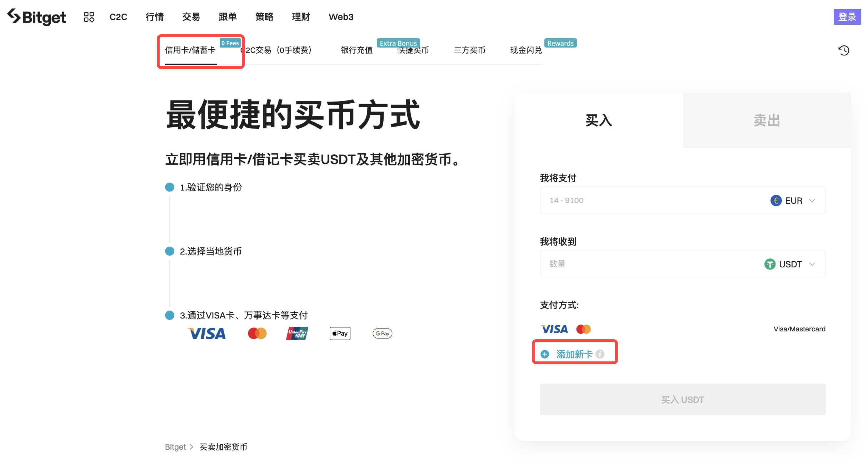Click the UnionPay icon
The height and width of the screenshot is (469, 868).
296,333
